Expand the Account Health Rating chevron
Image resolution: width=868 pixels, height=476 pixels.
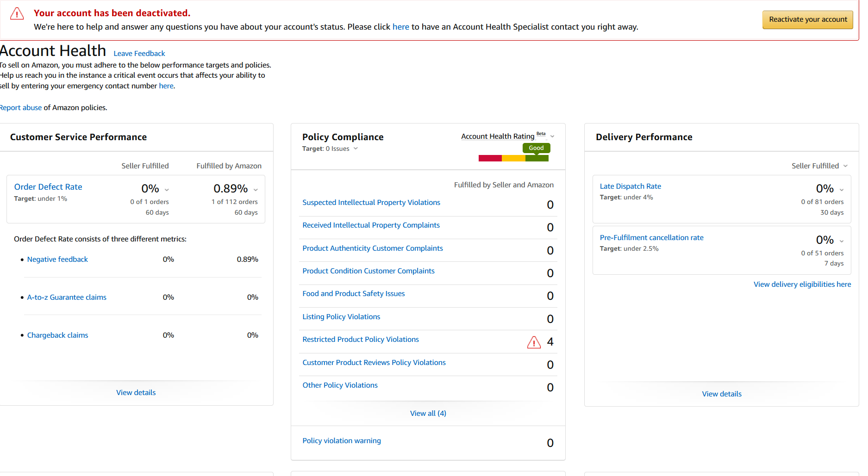point(552,136)
